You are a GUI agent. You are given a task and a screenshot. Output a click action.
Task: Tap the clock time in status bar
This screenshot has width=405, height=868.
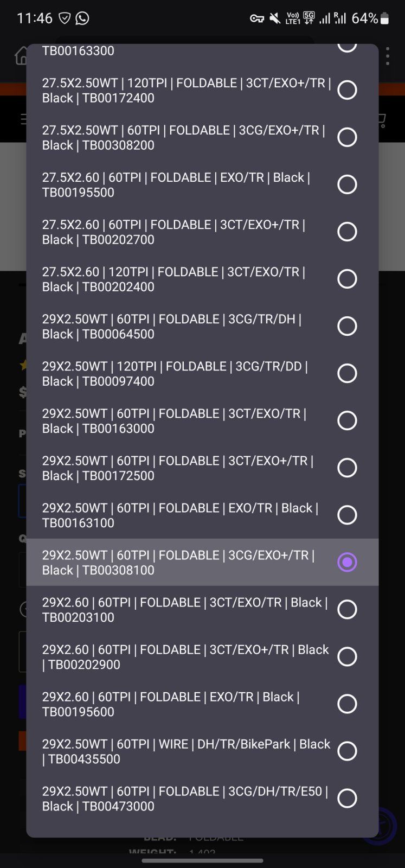pyautogui.click(x=35, y=18)
